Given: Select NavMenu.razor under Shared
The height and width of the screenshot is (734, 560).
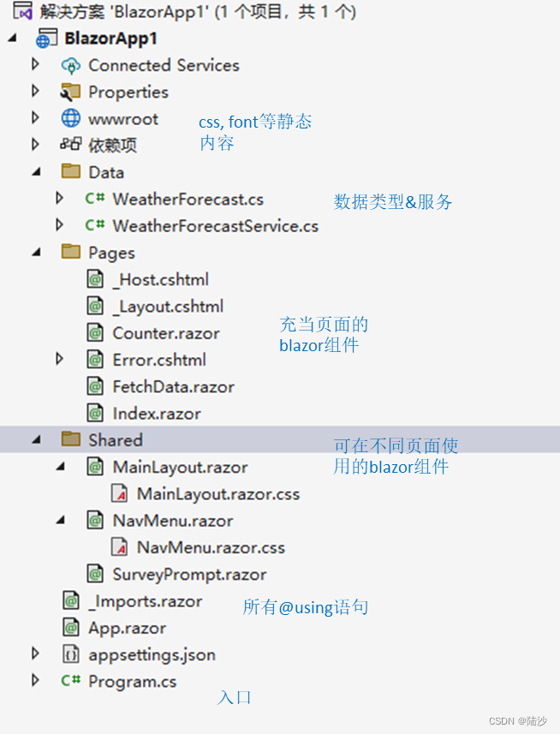Looking at the screenshot, I should pyautogui.click(x=171, y=520).
